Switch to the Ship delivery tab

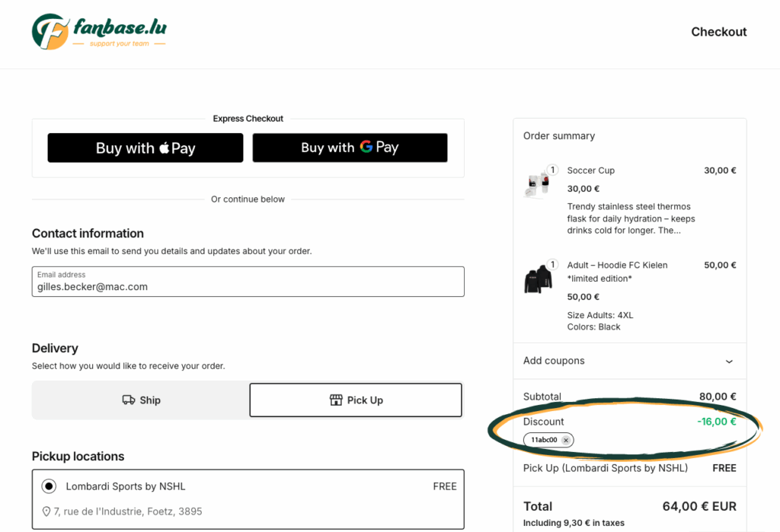(x=141, y=400)
